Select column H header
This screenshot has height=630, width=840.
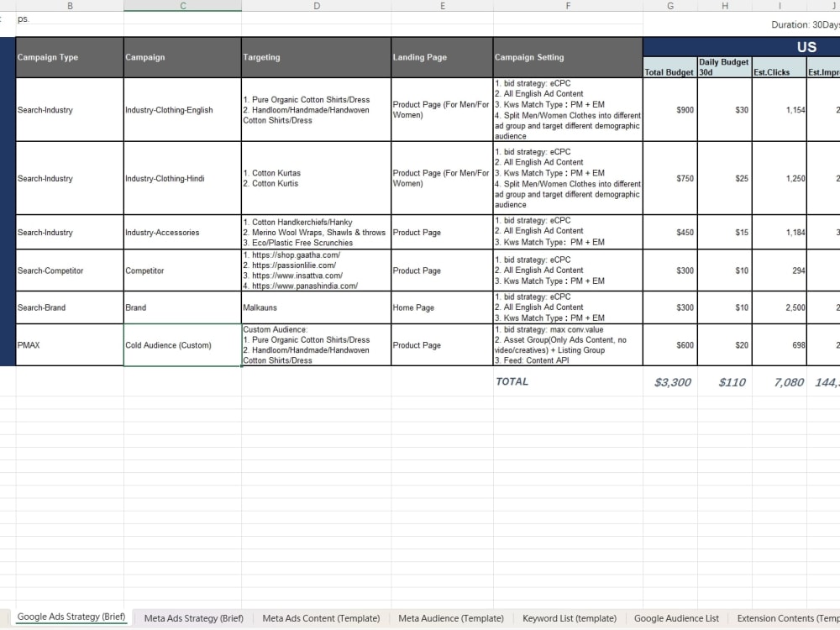pyautogui.click(x=725, y=5)
